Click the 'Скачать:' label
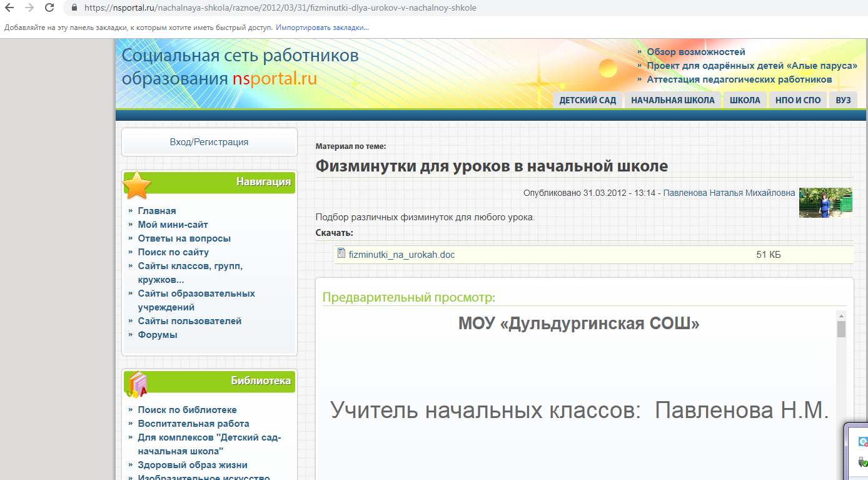868x480 pixels. click(x=335, y=233)
